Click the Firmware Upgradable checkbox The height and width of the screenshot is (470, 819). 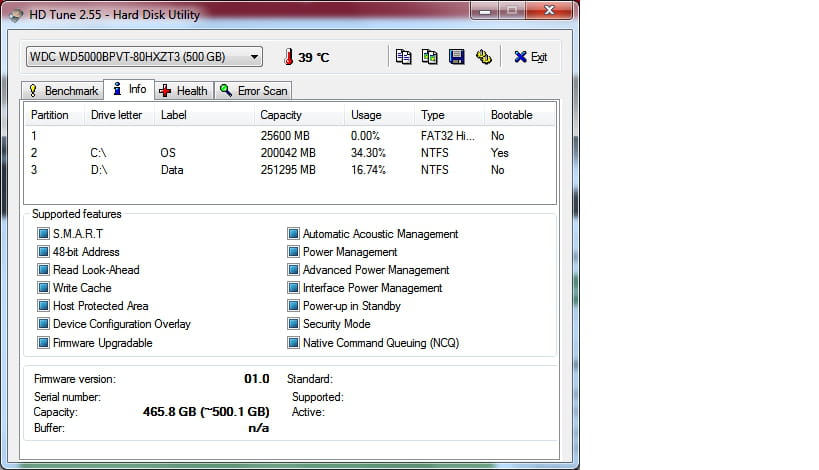point(43,343)
